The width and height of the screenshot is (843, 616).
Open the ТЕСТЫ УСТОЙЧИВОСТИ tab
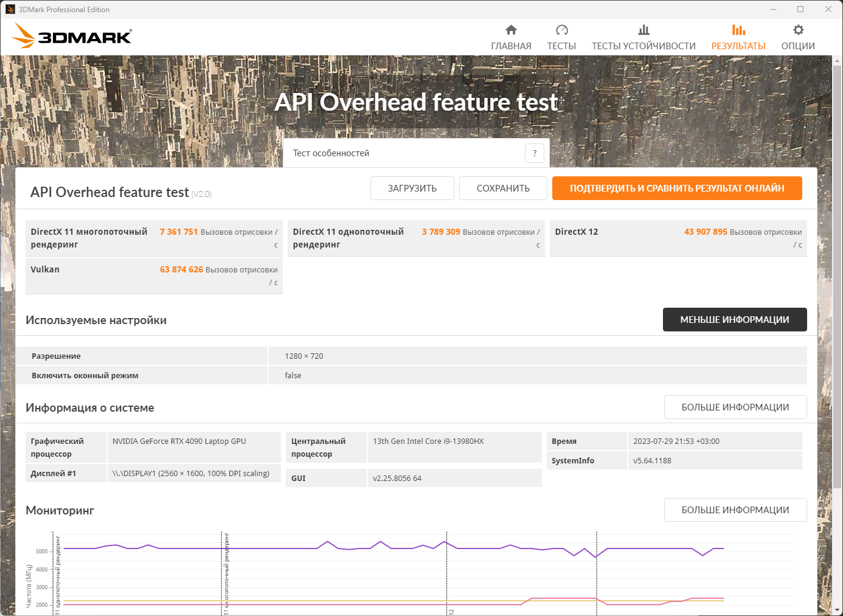(x=644, y=46)
